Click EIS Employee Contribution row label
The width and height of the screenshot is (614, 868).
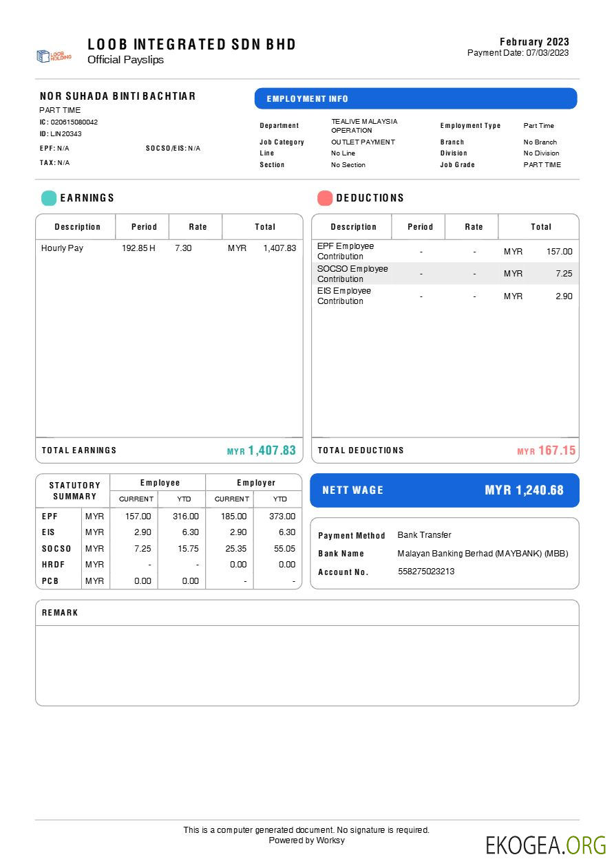(x=344, y=296)
